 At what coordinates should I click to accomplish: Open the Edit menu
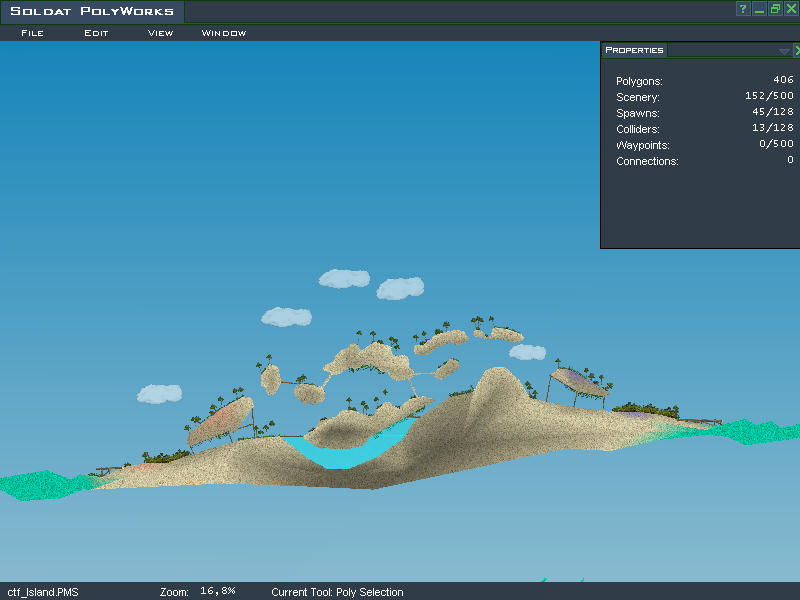[96, 33]
